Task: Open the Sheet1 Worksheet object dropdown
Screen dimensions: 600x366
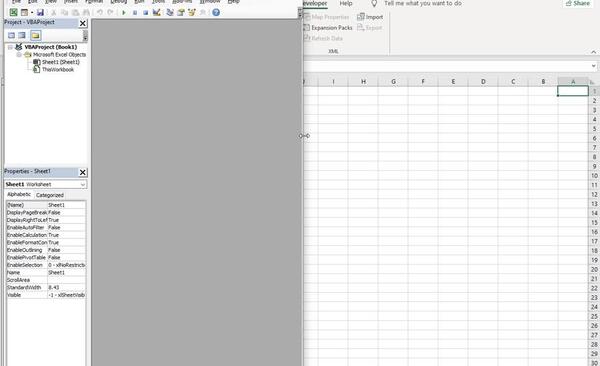Action: [83, 185]
